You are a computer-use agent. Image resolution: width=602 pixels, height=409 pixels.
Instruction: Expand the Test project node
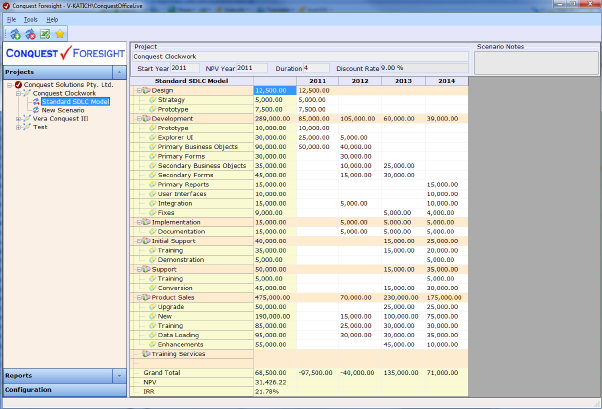click(x=18, y=127)
